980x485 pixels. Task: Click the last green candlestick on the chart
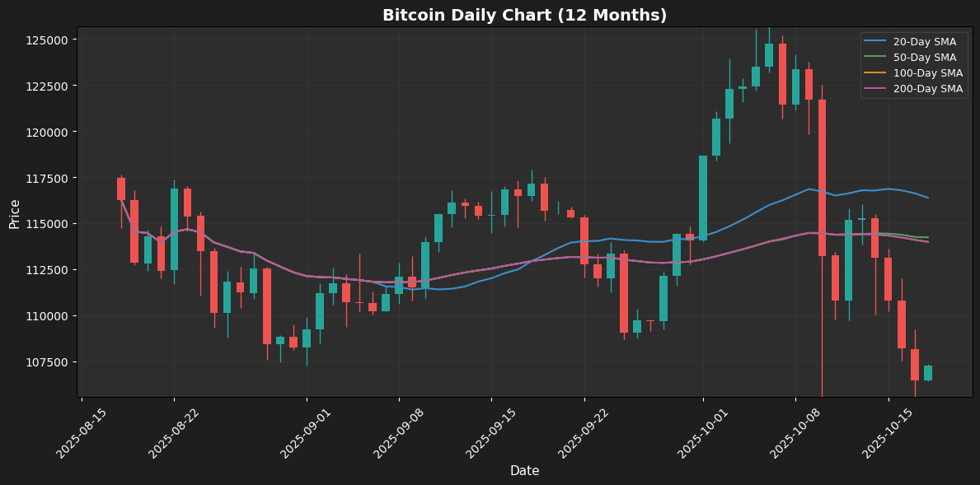(x=928, y=372)
